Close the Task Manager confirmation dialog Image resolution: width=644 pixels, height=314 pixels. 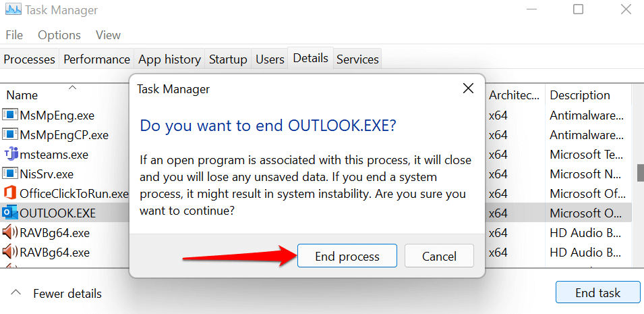coord(468,88)
